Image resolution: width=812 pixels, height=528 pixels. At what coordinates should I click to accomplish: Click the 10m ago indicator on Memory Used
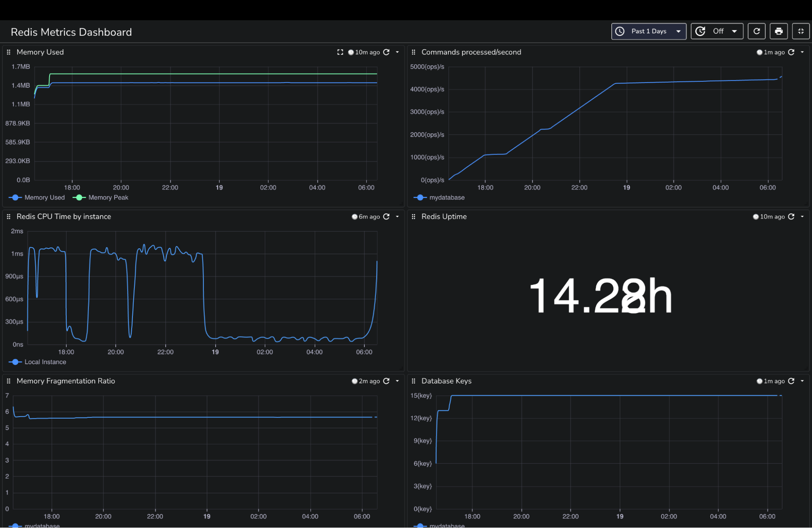pos(364,52)
